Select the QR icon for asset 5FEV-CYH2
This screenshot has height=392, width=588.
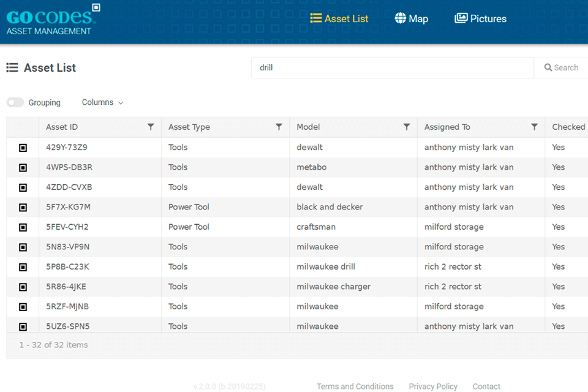pos(23,227)
